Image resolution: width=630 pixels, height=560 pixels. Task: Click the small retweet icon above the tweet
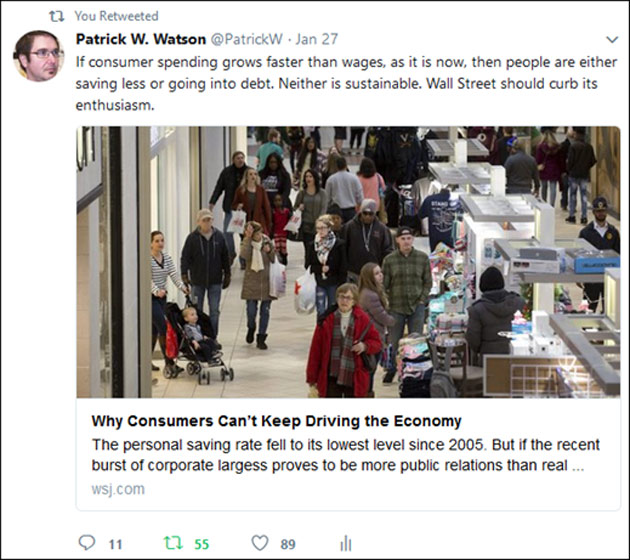(x=57, y=16)
